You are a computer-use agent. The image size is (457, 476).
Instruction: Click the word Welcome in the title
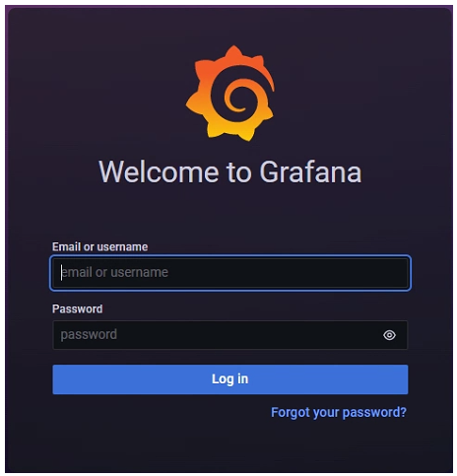pos(159,171)
